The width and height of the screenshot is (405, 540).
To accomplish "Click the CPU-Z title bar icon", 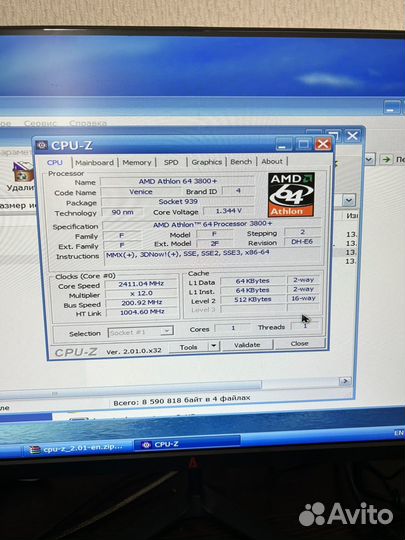I will [x=42, y=145].
